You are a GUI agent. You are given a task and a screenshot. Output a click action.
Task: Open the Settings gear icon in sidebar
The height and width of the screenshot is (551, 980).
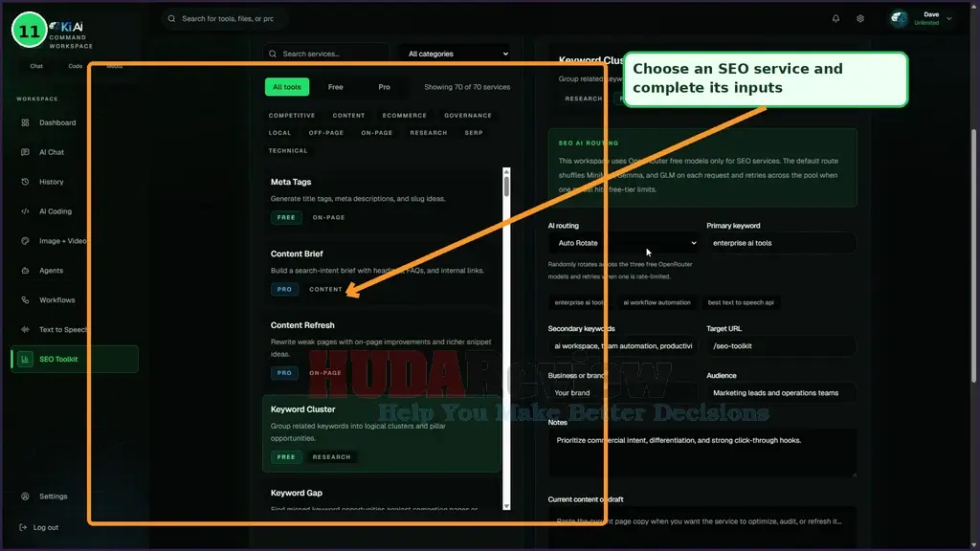25,496
